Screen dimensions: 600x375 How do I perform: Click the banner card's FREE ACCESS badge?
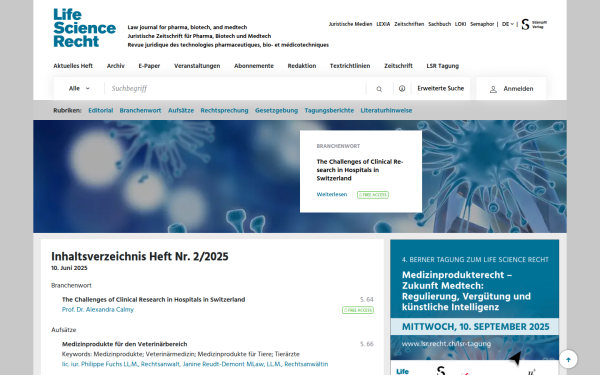pos(373,195)
